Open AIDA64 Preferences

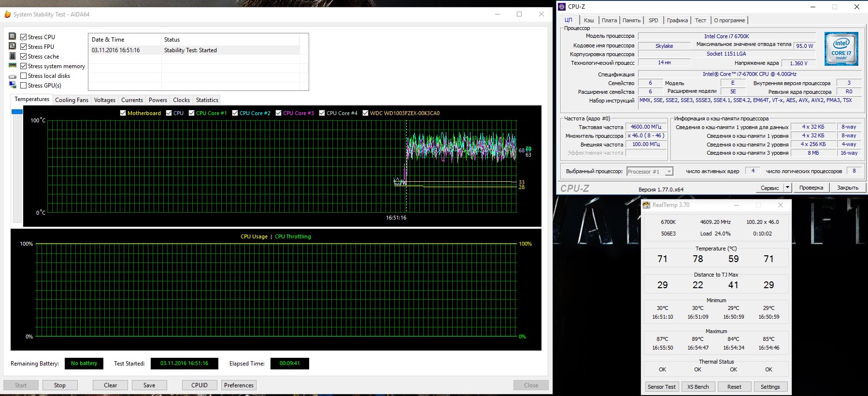click(239, 385)
